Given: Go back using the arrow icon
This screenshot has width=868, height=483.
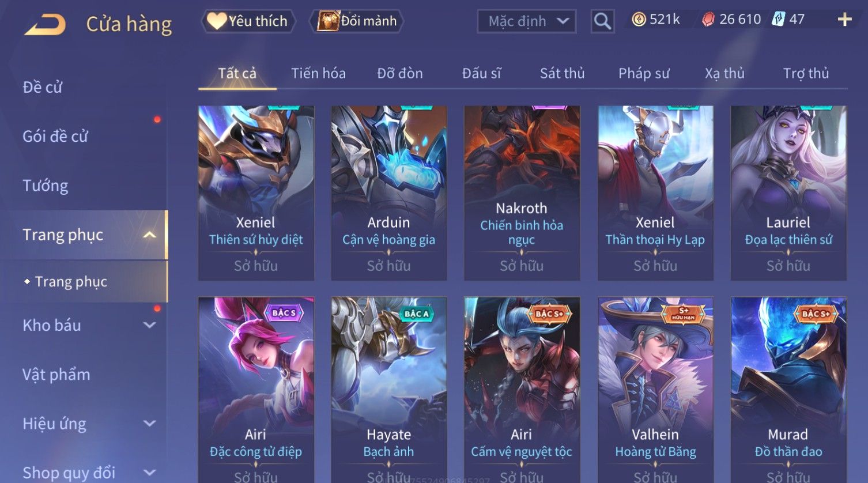Looking at the screenshot, I should (45, 24).
